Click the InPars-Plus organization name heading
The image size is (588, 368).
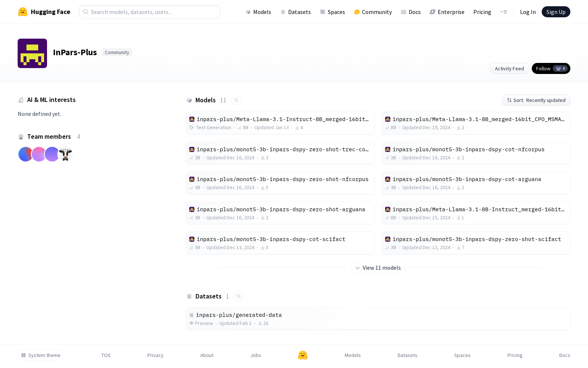pos(75,52)
